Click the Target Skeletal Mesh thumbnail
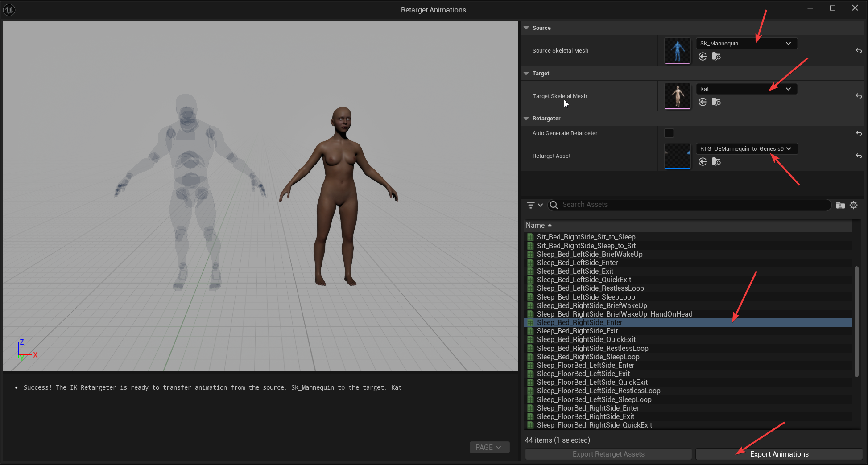Image resolution: width=868 pixels, height=465 pixels. click(x=678, y=96)
